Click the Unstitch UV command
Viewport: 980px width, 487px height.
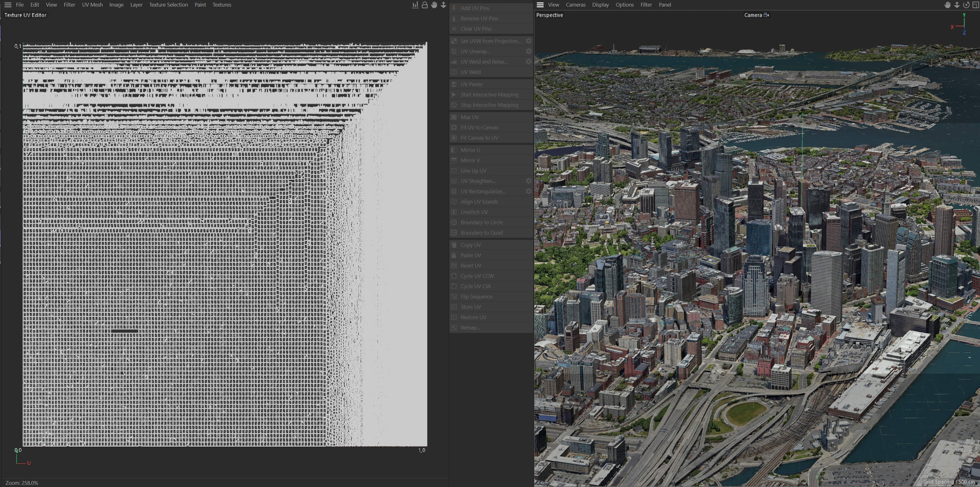coord(491,212)
